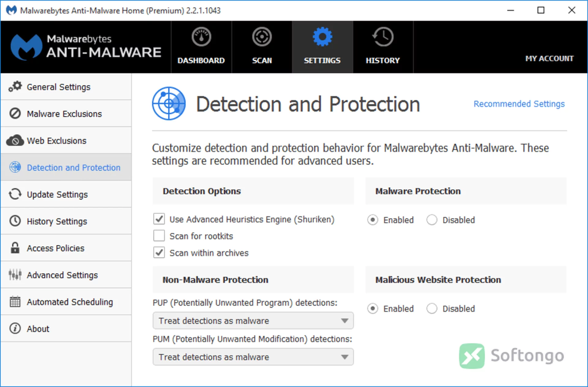The width and height of the screenshot is (588, 387).
Task: Click Web Exclusions label
Action: pyautogui.click(x=57, y=141)
